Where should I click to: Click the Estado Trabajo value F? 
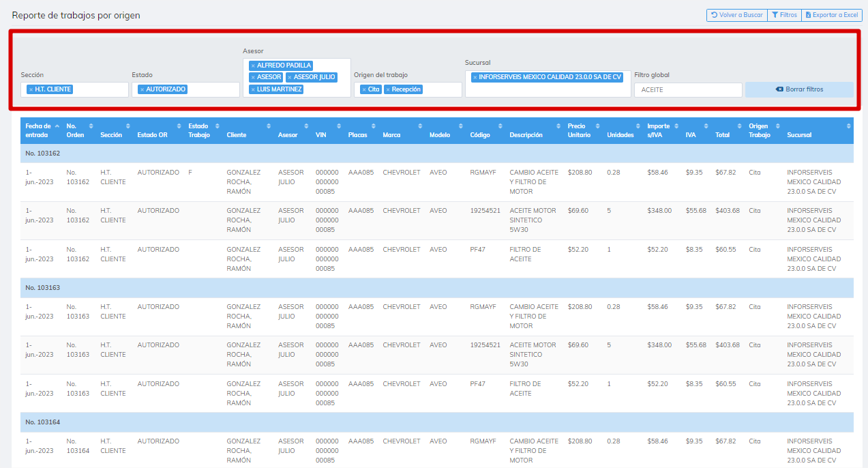pos(190,173)
